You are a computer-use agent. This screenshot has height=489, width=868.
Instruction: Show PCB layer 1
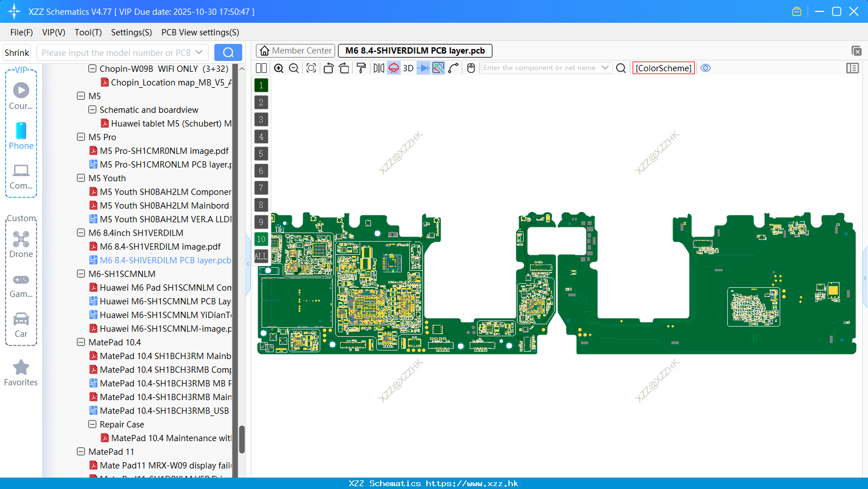click(261, 85)
